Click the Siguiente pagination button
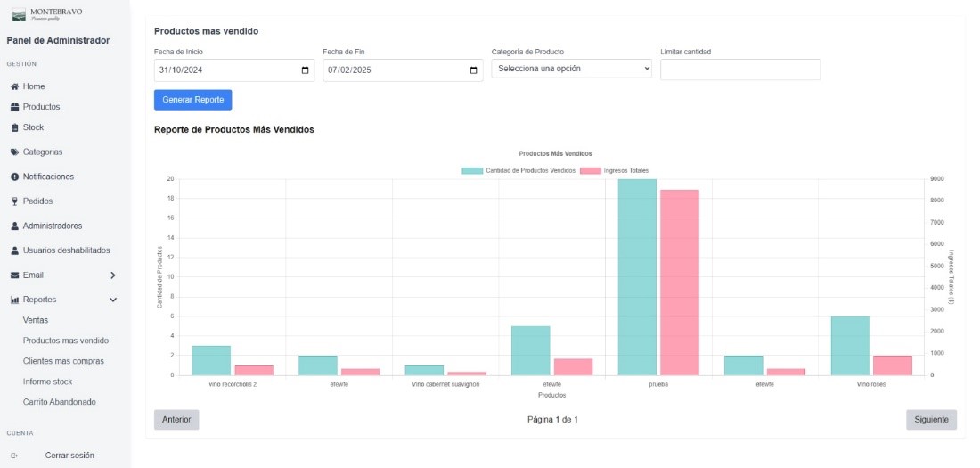The width and height of the screenshot is (980, 468). [x=931, y=420]
